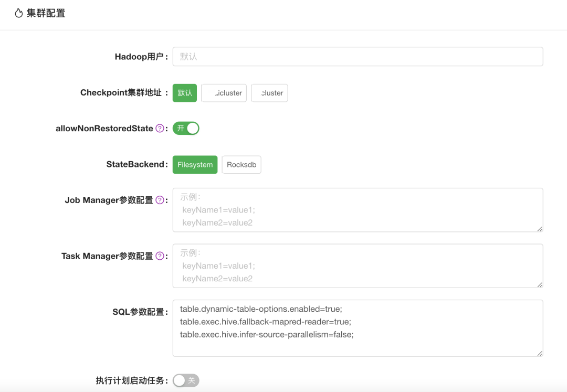Click line table.exec.hive.fallback-mapred-reader=true;
The height and width of the screenshot is (392, 567).
click(266, 322)
